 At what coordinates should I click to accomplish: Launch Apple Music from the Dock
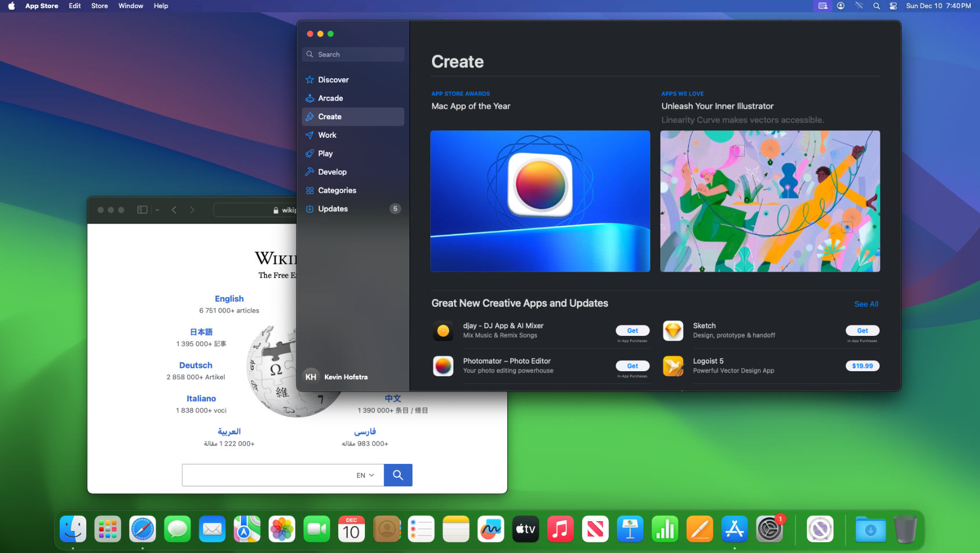(x=560, y=529)
